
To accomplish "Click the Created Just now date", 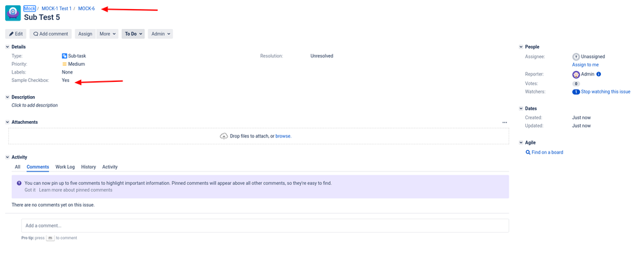I will 581,118.
